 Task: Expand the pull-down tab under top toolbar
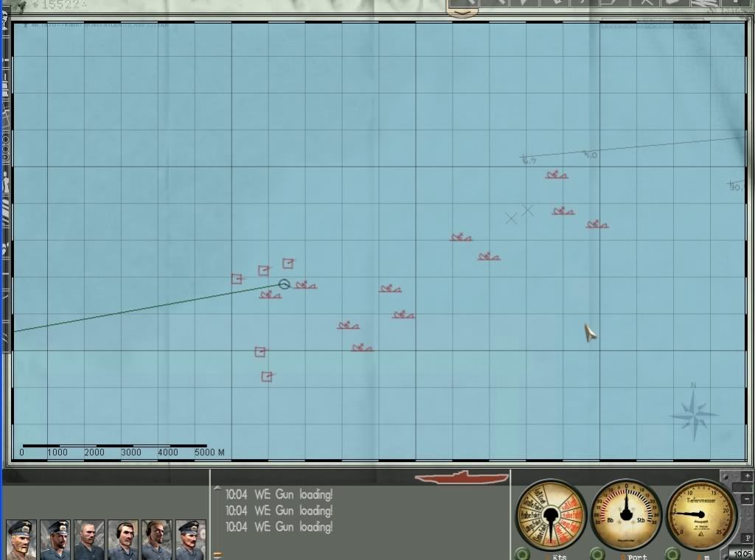coord(462,13)
